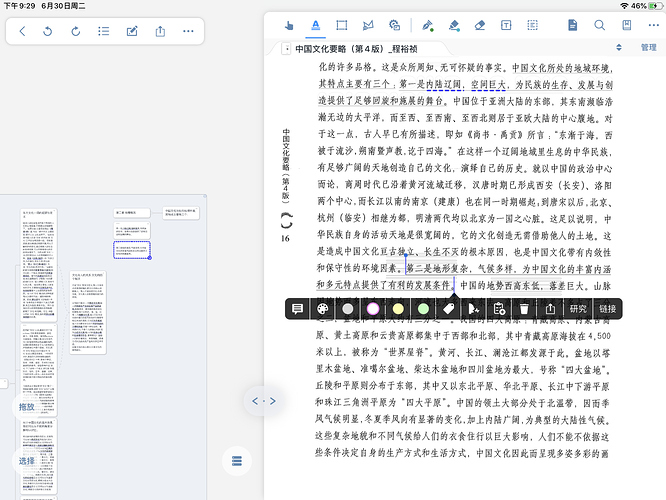Toggle the up-down document switcher arrows
Screen dimensions: 666x500
619,48
